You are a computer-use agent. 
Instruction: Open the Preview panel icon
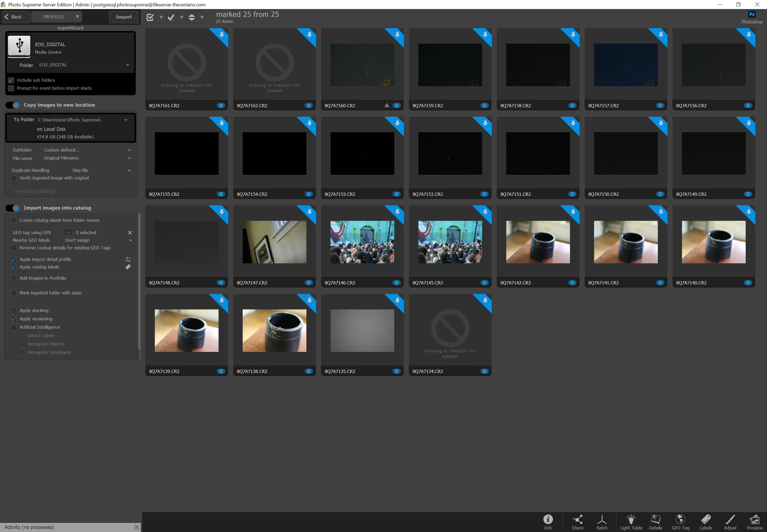pos(755,522)
